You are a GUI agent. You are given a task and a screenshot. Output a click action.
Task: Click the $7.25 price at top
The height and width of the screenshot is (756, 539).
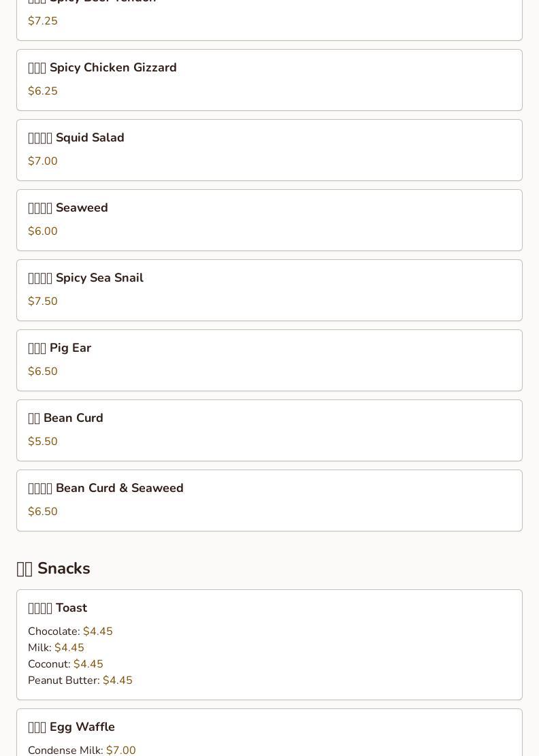pyautogui.click(x=43, y=20)
